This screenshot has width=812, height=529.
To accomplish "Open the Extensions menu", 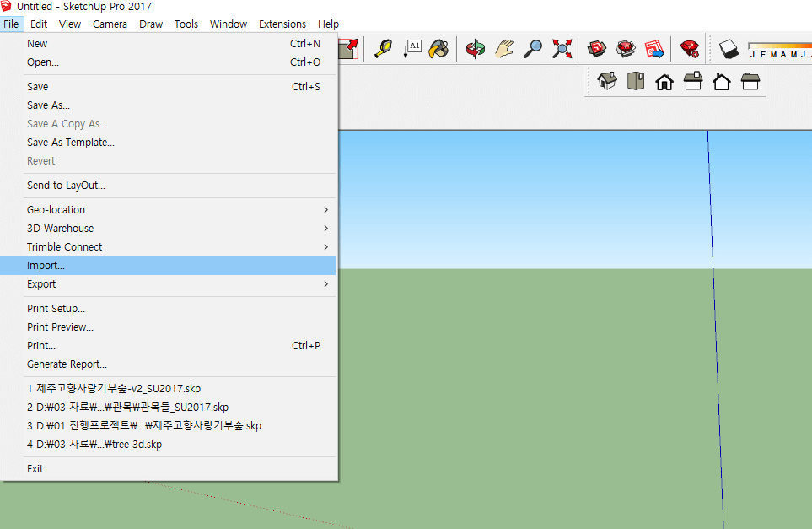I will (x=282, y=24).
